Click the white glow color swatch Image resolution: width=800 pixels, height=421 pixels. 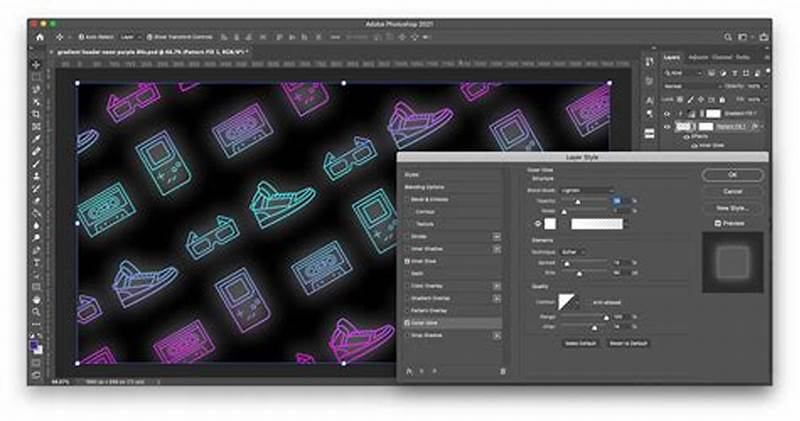[x=550, y=224]
